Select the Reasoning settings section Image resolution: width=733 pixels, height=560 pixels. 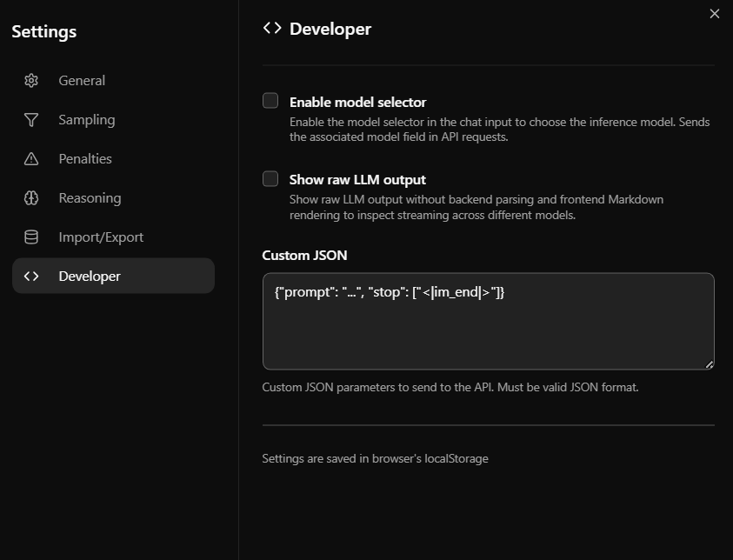click(x=90, y=198)
